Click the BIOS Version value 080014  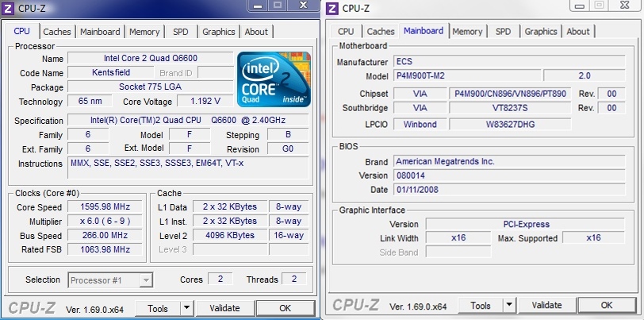509,175
